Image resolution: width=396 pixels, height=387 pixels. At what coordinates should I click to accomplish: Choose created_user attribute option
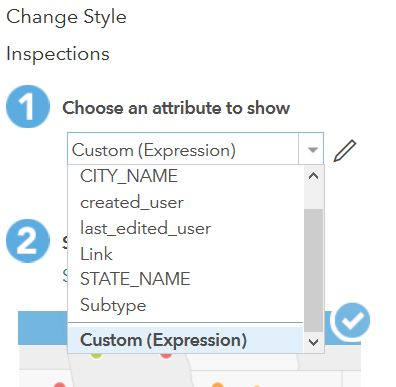pos(186,202)
